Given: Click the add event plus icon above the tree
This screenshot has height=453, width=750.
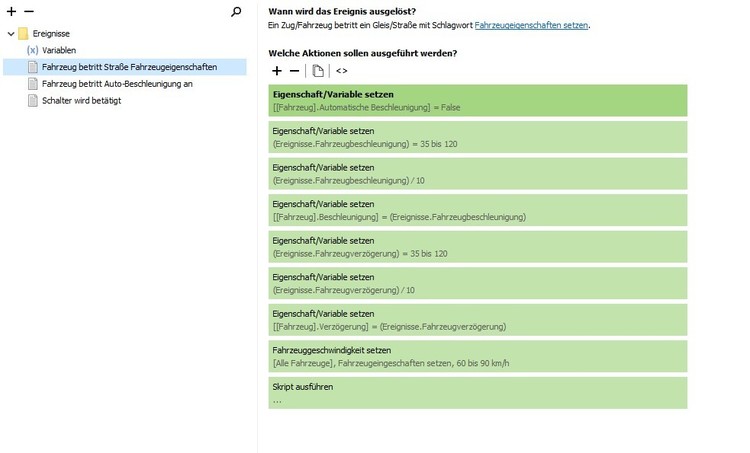Looking at the screenshot, I should point(11,12).
